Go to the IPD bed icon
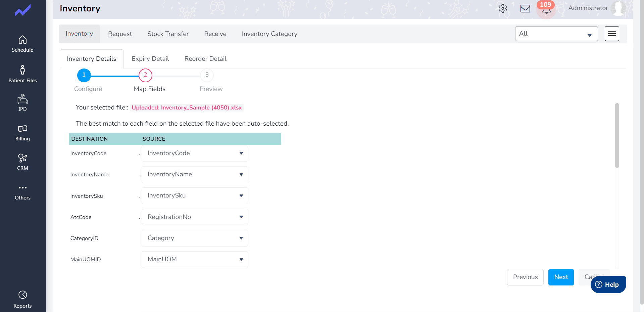The height and width of the screenshot is (312, 644). coord(22,99)
